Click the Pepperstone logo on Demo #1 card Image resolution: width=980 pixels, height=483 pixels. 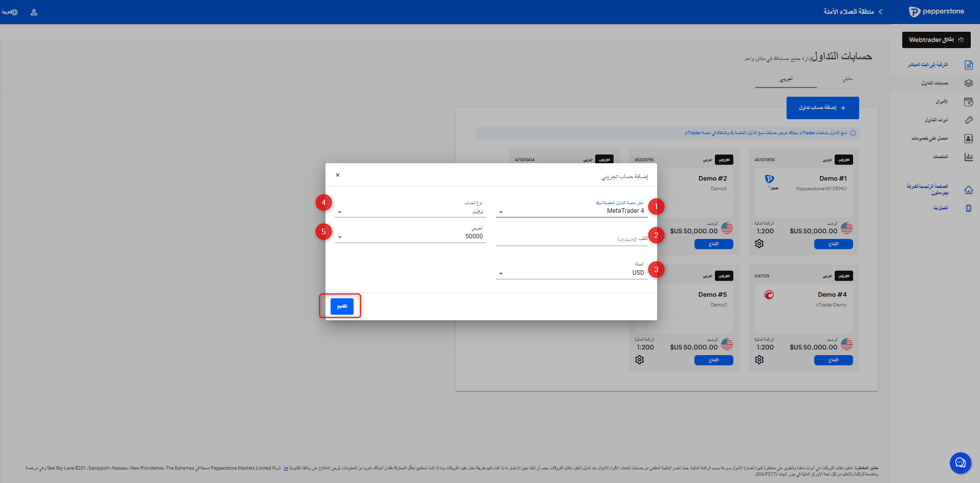click(x=770, y=179)
